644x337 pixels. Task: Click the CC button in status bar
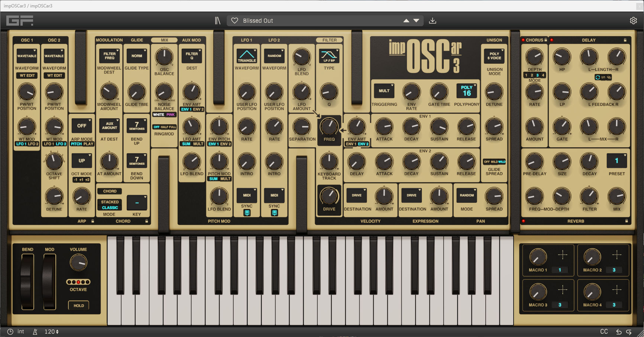point(604,331)
